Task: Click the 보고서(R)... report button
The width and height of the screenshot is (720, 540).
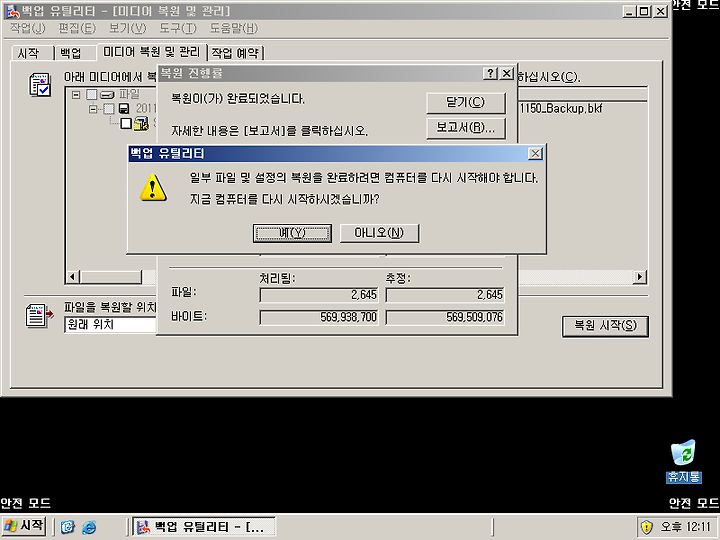Action: (x=466, y=128)
